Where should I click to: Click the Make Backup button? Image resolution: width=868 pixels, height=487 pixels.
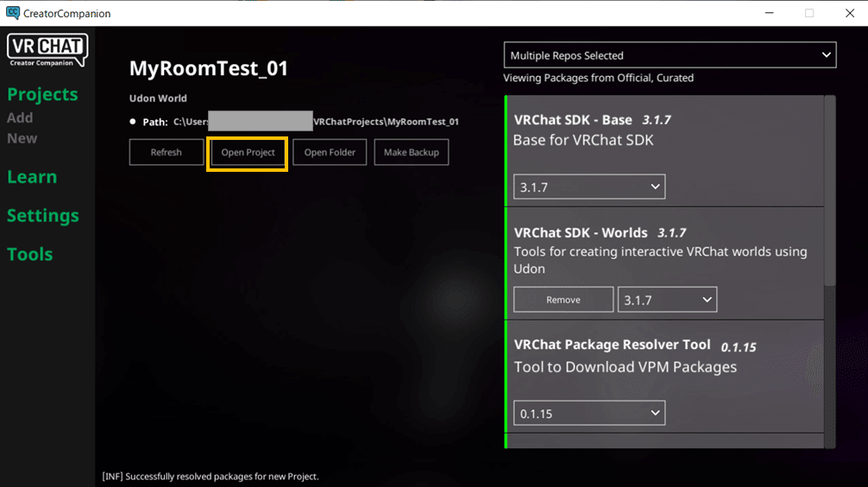pos(412,152)
